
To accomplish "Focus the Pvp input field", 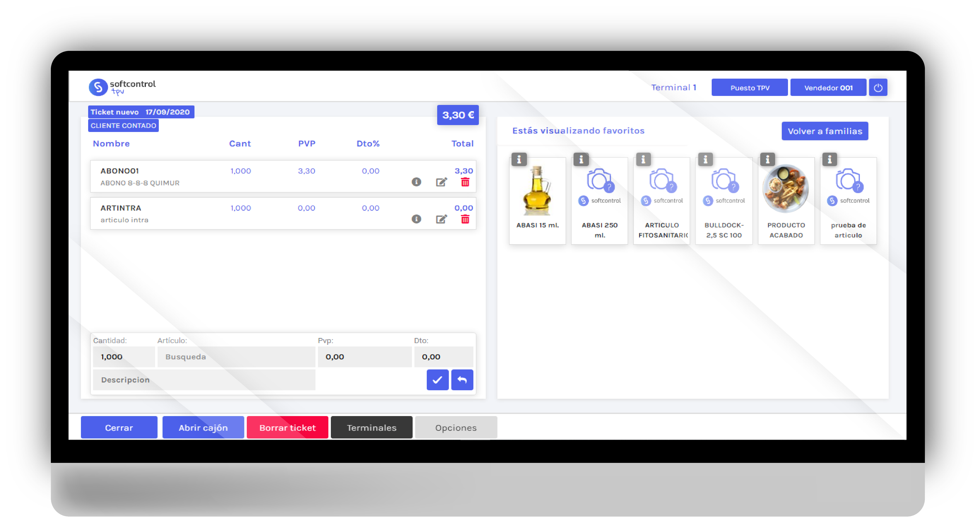I will pos(364,357).
